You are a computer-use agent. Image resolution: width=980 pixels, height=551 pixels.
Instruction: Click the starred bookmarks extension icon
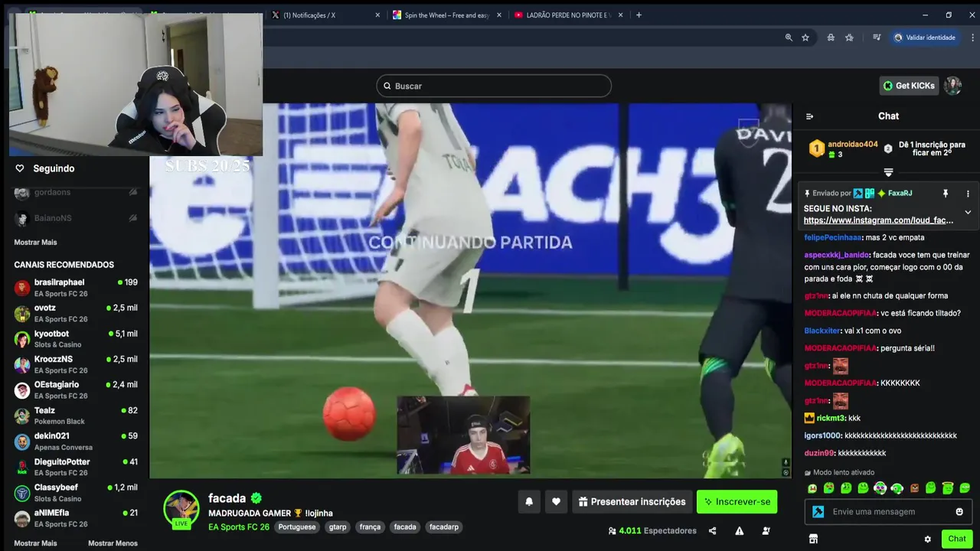click(x=849, y=37)
